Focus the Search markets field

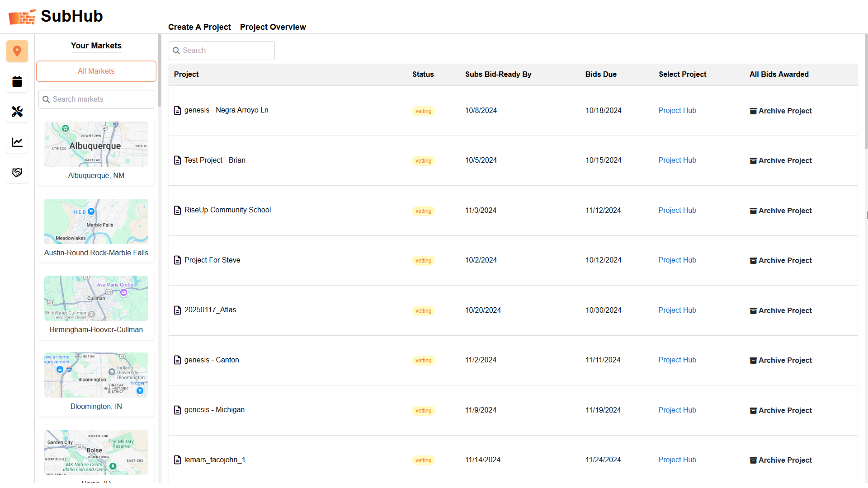point(96,99)
